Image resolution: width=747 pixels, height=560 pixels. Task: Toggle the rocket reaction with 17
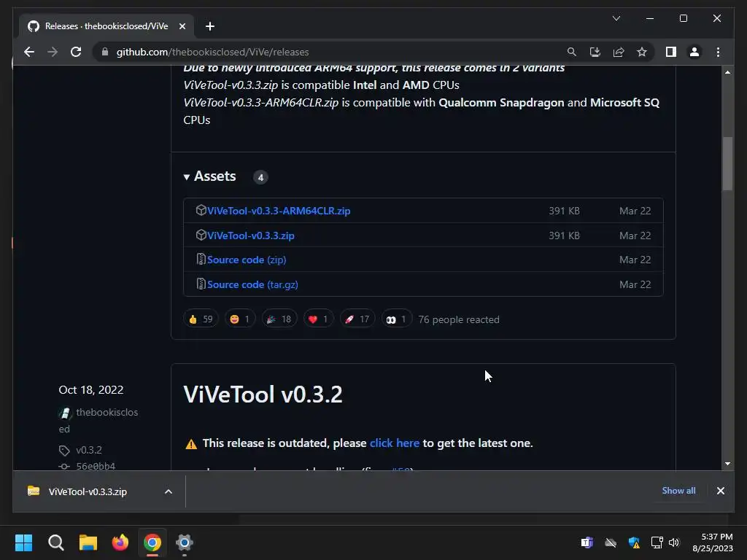(357, 319)
